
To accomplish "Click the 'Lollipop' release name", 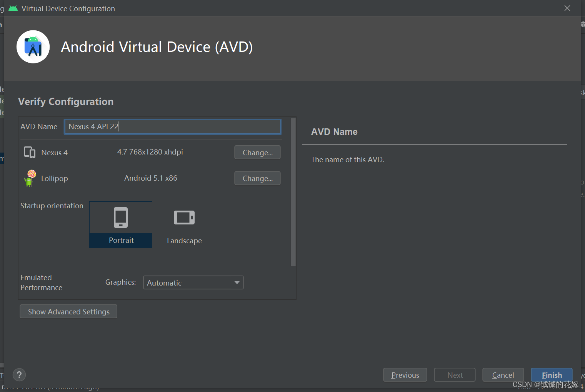I will point(54,179).
